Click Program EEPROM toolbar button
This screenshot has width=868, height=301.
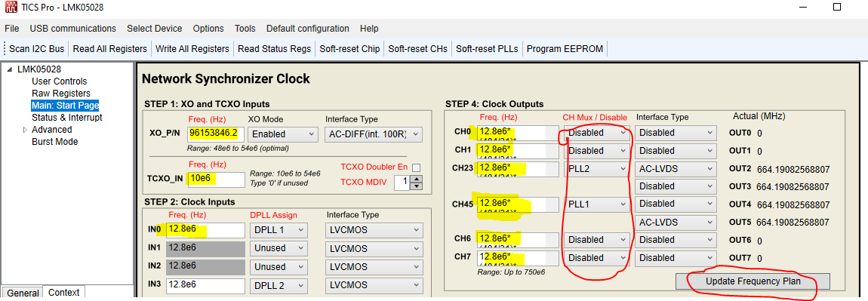pyautogui.click(x=565, y=49)
